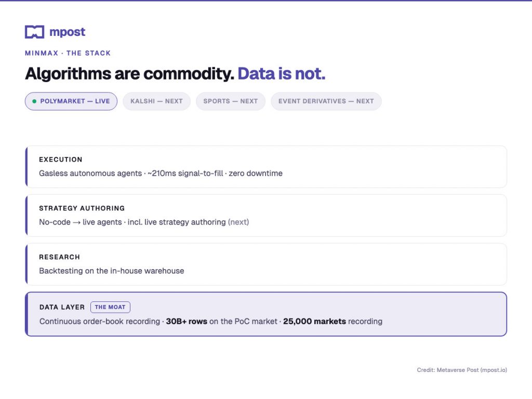
Task: Open the Execution card heading
Action: [61, 159]
